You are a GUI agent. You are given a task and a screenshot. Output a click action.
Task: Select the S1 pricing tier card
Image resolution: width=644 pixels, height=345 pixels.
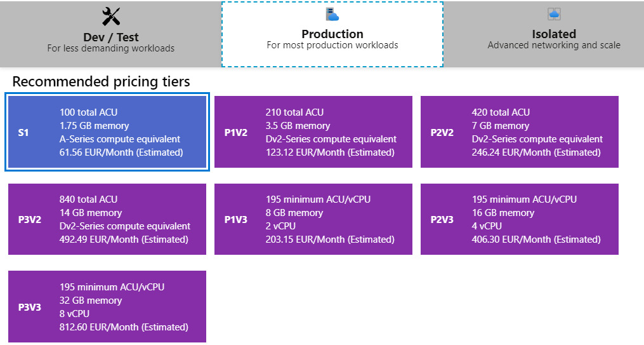(107, 132)
